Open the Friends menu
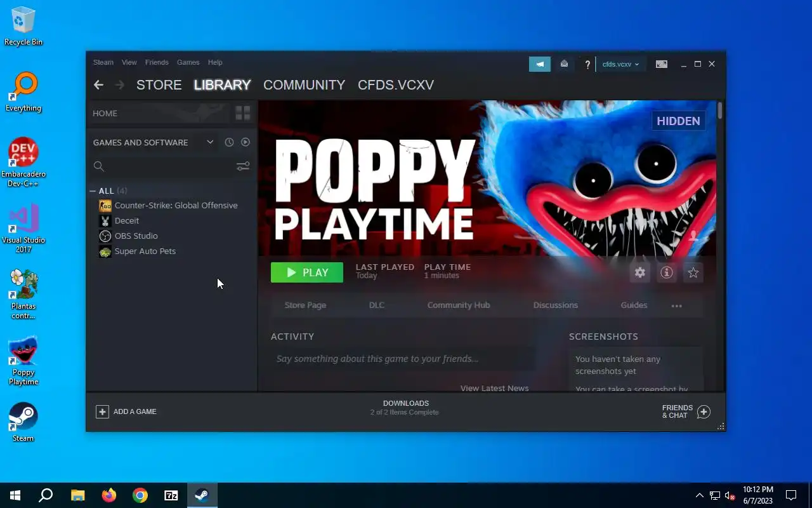 pyautogui.click(x=157, y=62)
